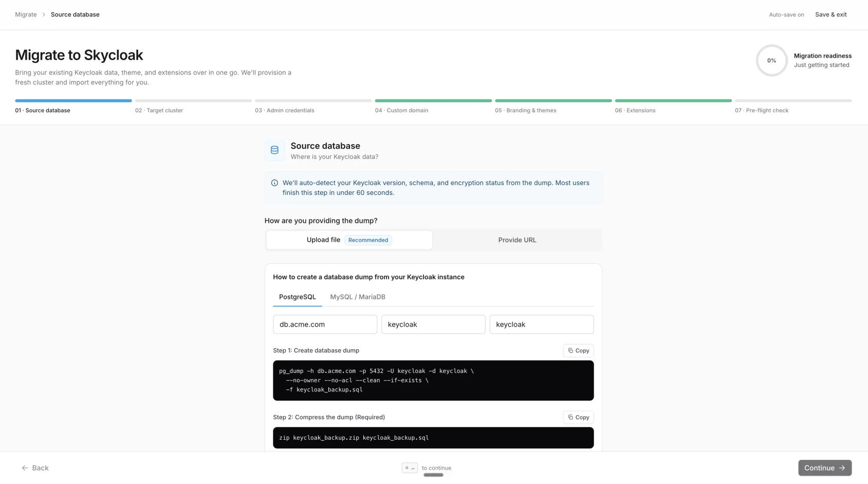Click the keyboard shortcut hint icon
The image size is (868, 484).
tap(410, 468)
